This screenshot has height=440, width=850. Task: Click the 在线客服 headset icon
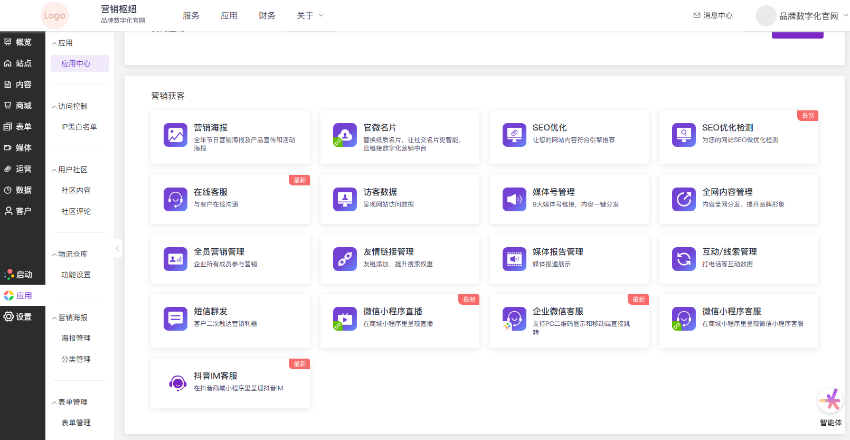175,198
